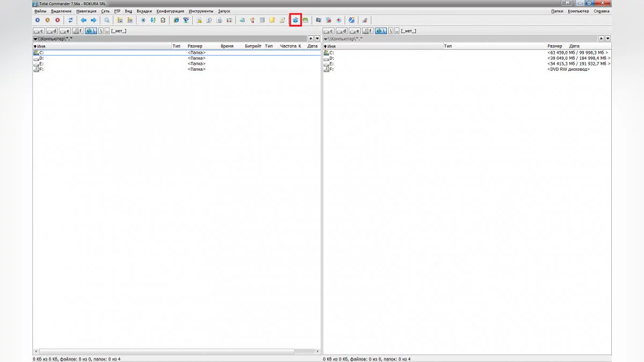Open the Конфигурация menu
Image resolution: width=644 pixels, height=362 pixels.
coord(170,11)
